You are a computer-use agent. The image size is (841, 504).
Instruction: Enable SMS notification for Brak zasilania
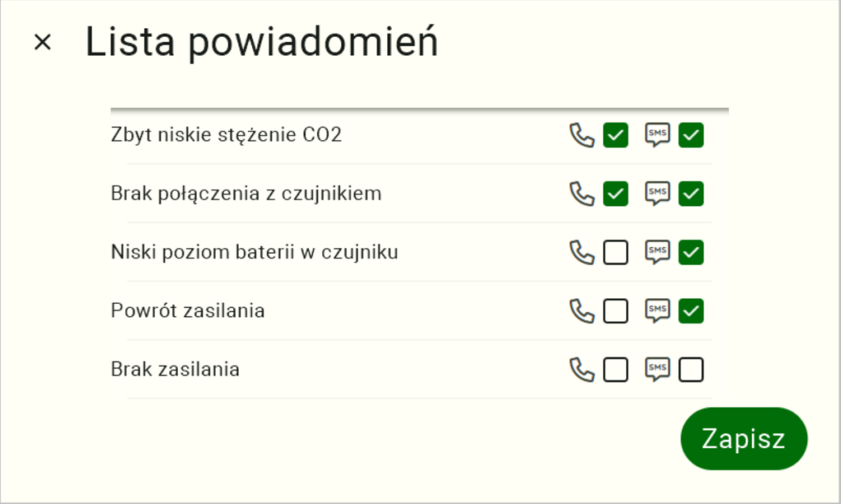(x=691, y=369)
